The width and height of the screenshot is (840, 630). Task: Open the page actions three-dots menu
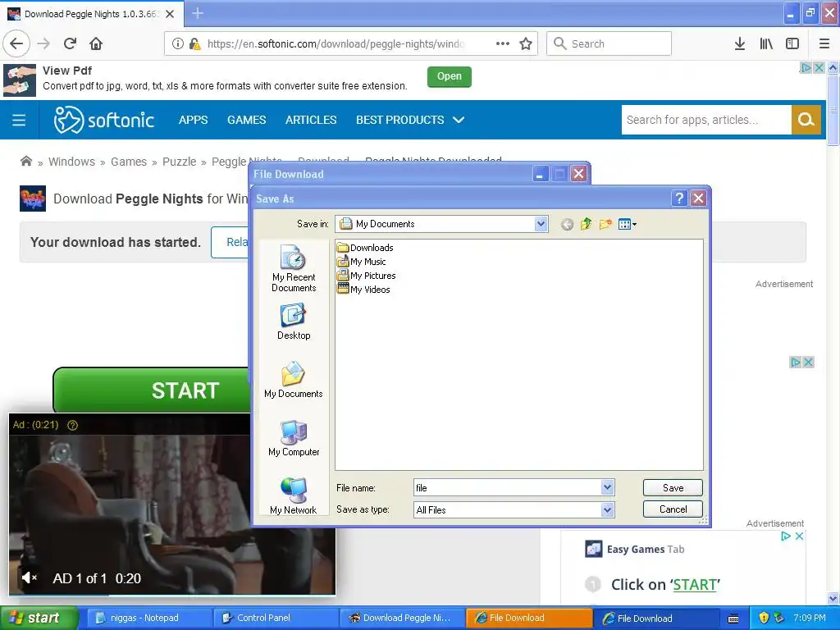click(x=503, y=43)
